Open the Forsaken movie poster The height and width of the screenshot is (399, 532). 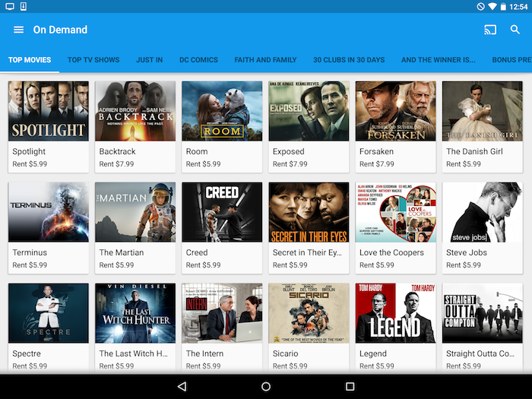click(x=396, y=111)
